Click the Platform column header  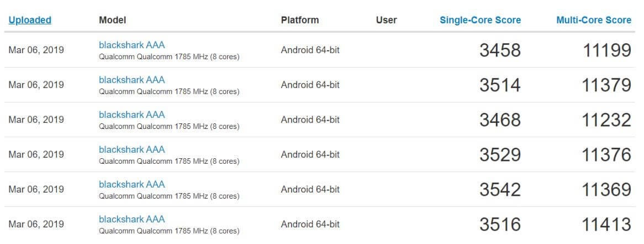tap(300, 20)
